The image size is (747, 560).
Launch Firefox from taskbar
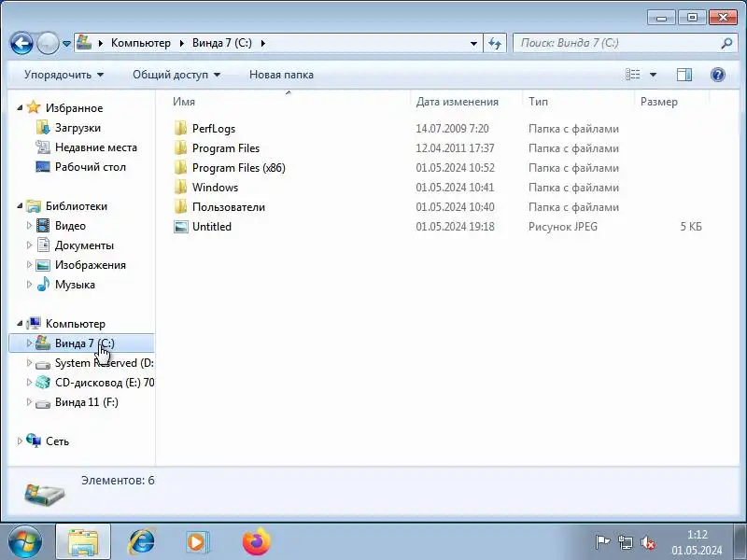(256, 542)
